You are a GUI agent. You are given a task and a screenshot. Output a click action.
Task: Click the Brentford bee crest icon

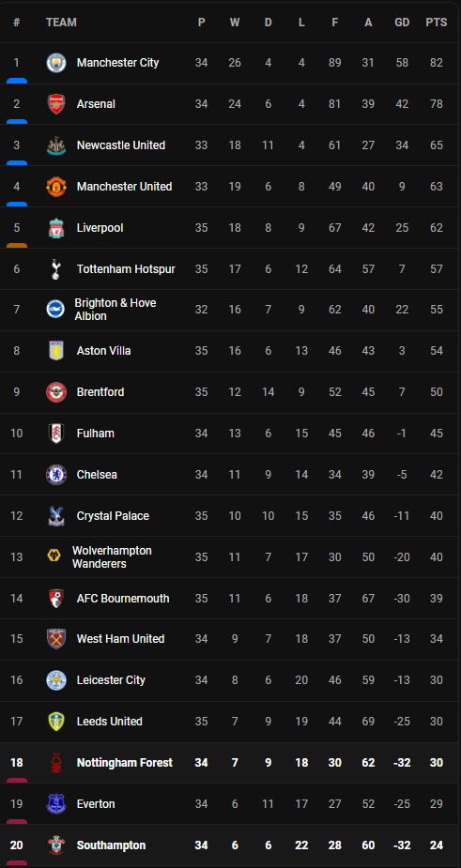tap(56, 392)
